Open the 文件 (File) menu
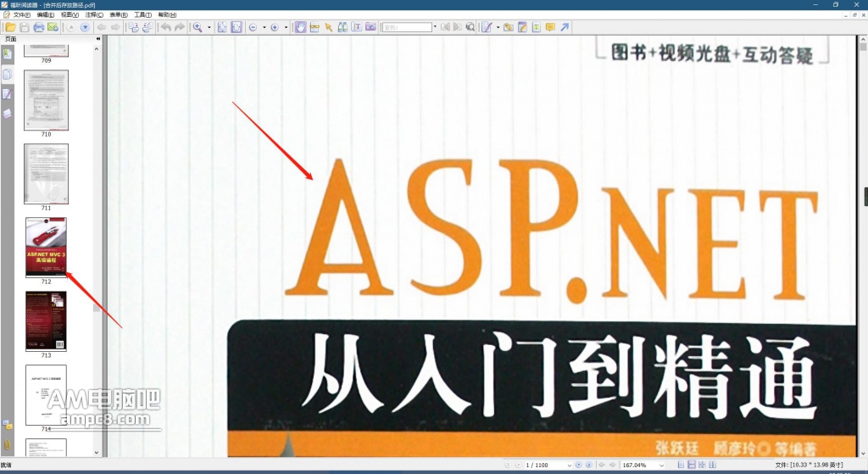The image size is (868, 474). point(20,15)
